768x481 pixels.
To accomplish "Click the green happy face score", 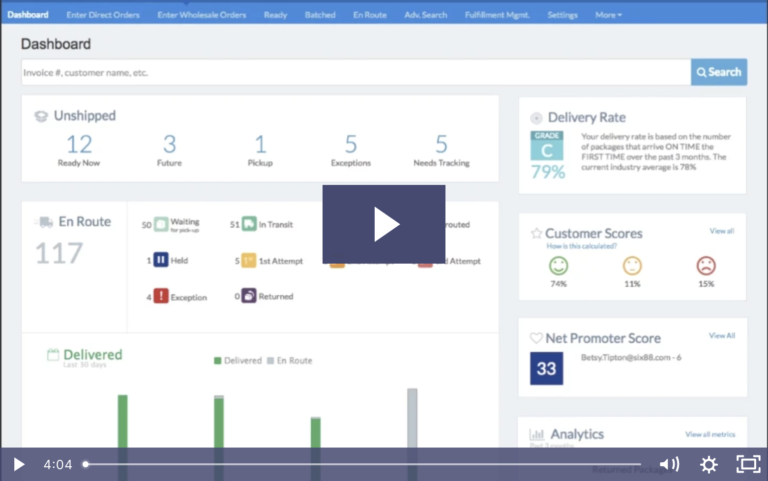I will 558,266.
